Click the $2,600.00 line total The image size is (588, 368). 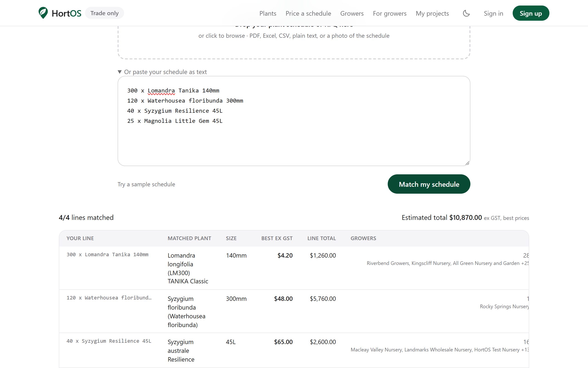click(323, 342)
